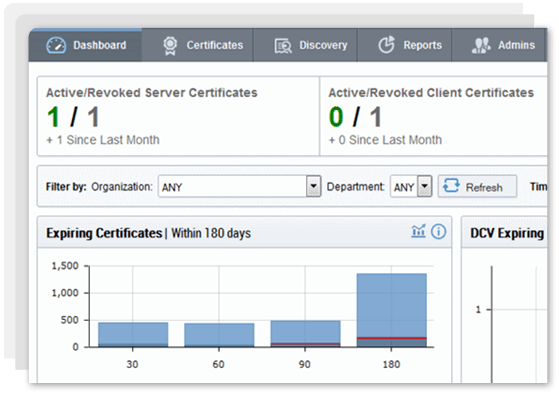
Task: Click the Reports pie chart icon
Action: (386, 45)
